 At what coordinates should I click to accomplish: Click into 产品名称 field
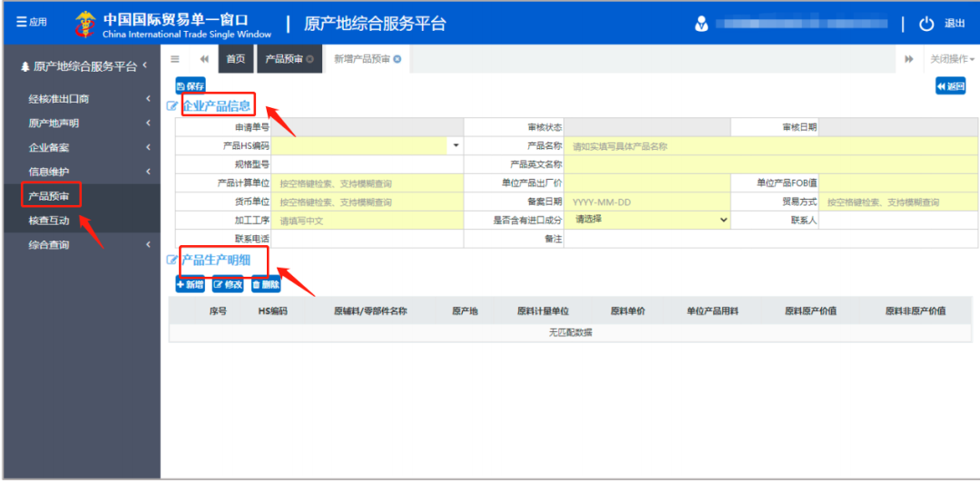pyautogui.click(x=770, y=146)
